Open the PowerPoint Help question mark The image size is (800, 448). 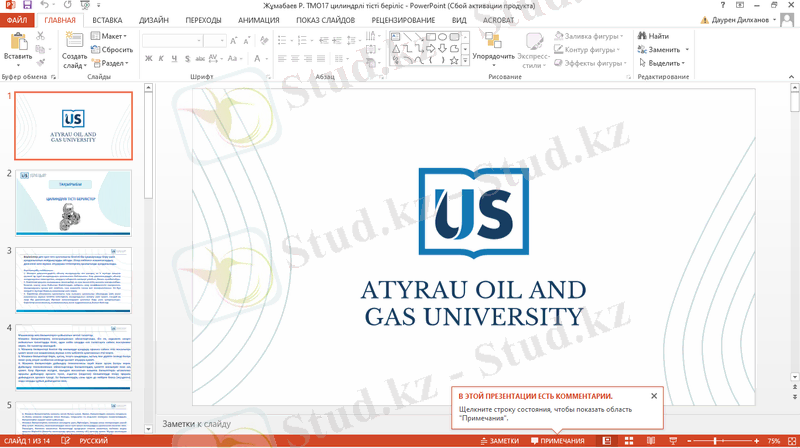(x=722, y=5)
